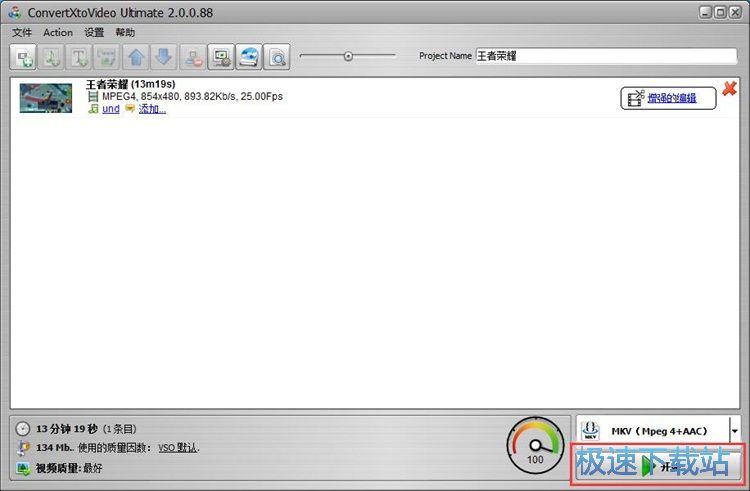Open the 设置 menu

coord(94,33)
